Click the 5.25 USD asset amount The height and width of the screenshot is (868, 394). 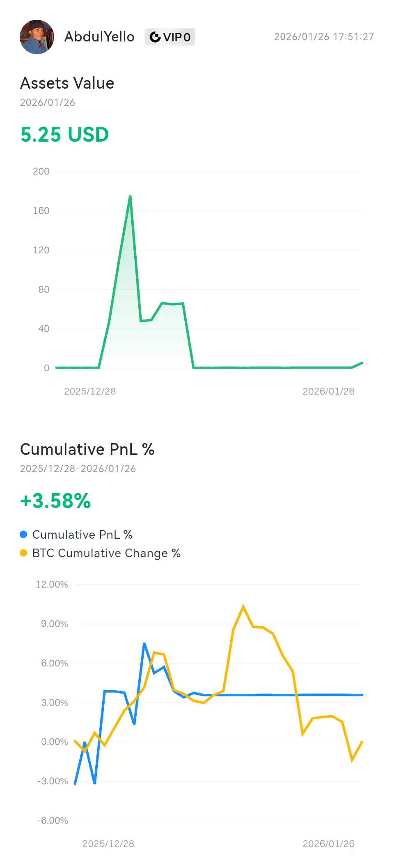[65, 135]
